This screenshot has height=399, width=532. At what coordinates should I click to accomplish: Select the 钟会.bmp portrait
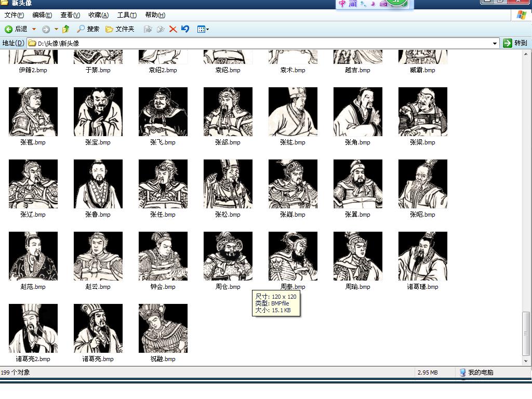163,256
